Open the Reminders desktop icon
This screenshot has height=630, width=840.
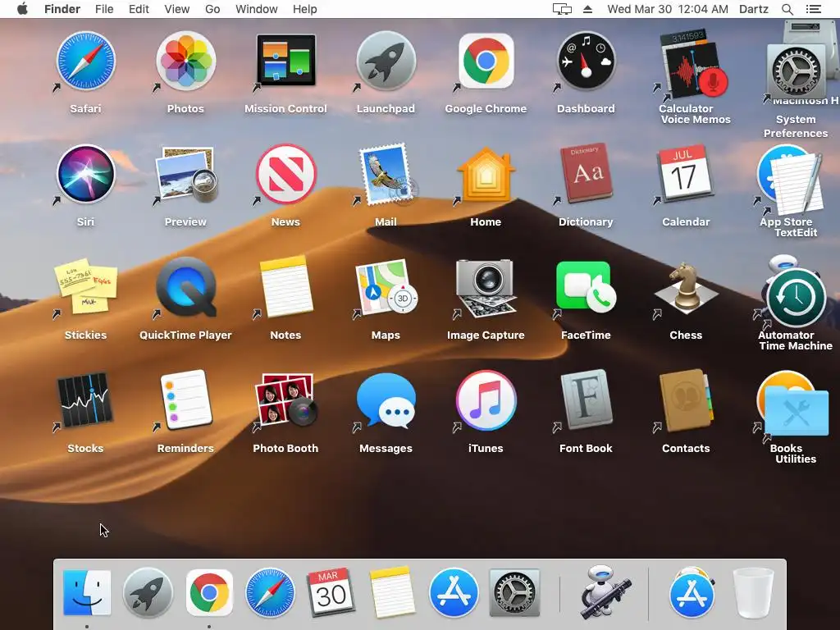coord(186,399)
